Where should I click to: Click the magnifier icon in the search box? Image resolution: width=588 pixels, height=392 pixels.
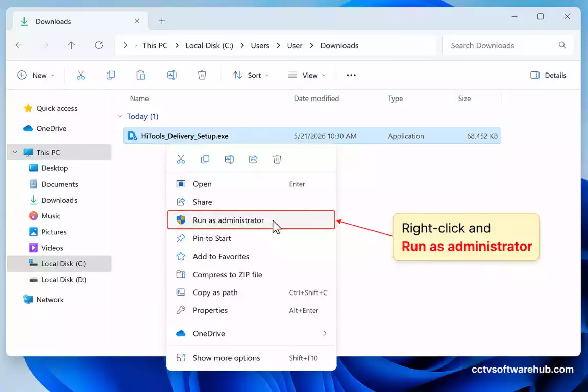tap(562, 45)
